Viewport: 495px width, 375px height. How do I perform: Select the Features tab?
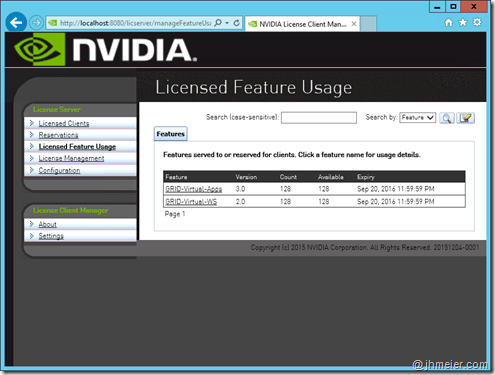[170, 134]
